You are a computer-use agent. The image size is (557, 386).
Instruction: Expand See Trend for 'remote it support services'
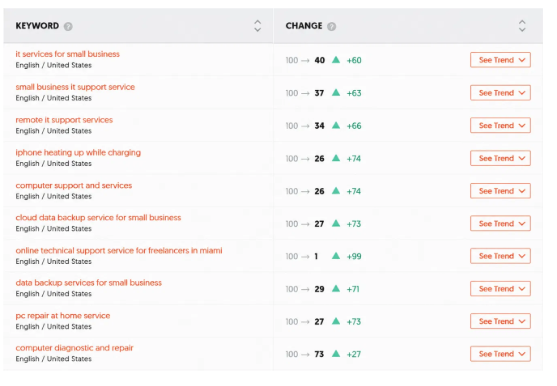pyautogui.click(x=500, y=125)
